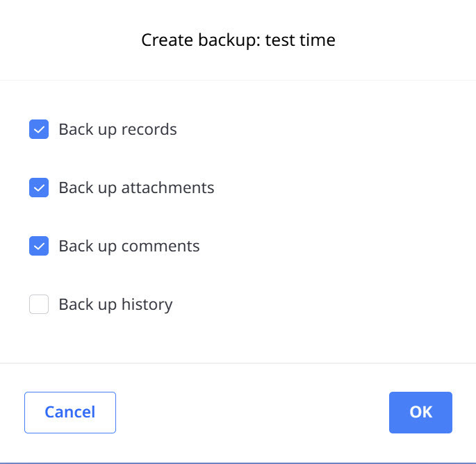Confirm backup creation with OK
The width and height of the screenshot is (476, 464).
(420, 412)
